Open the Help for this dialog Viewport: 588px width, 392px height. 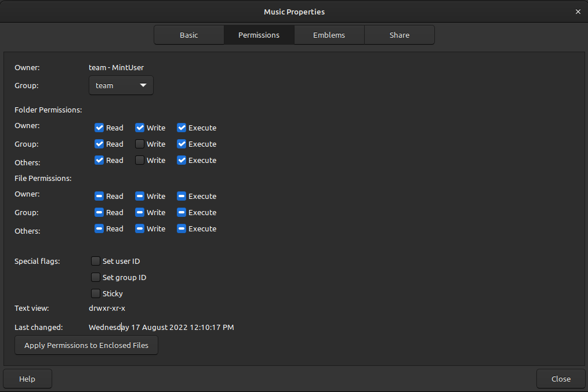pyautogui.click(x=27, y=379)
